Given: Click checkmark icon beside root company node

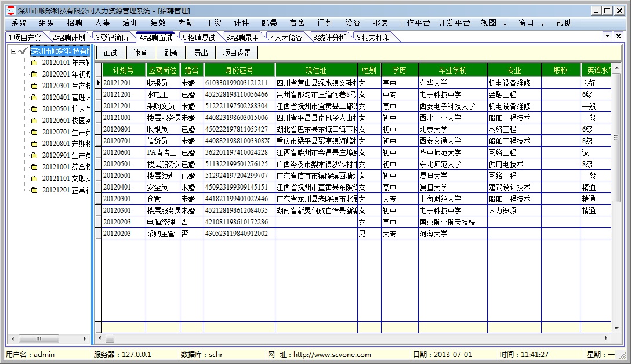Looking at the screenshot, I should (24, 50).
